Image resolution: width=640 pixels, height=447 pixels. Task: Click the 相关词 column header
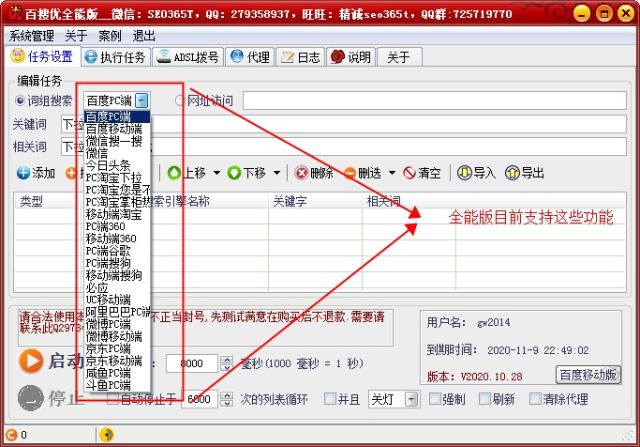(x=408, y=201)
